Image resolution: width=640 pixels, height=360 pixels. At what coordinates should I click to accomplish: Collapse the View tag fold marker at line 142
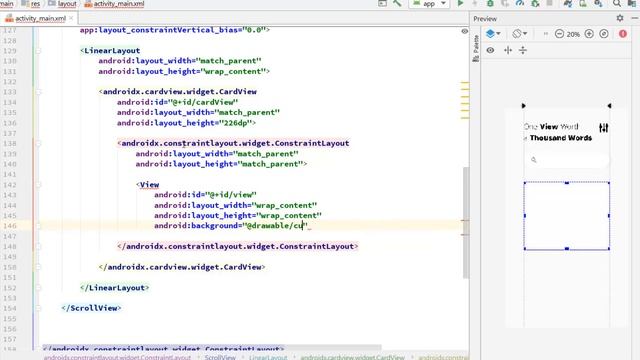coord(38,184)
